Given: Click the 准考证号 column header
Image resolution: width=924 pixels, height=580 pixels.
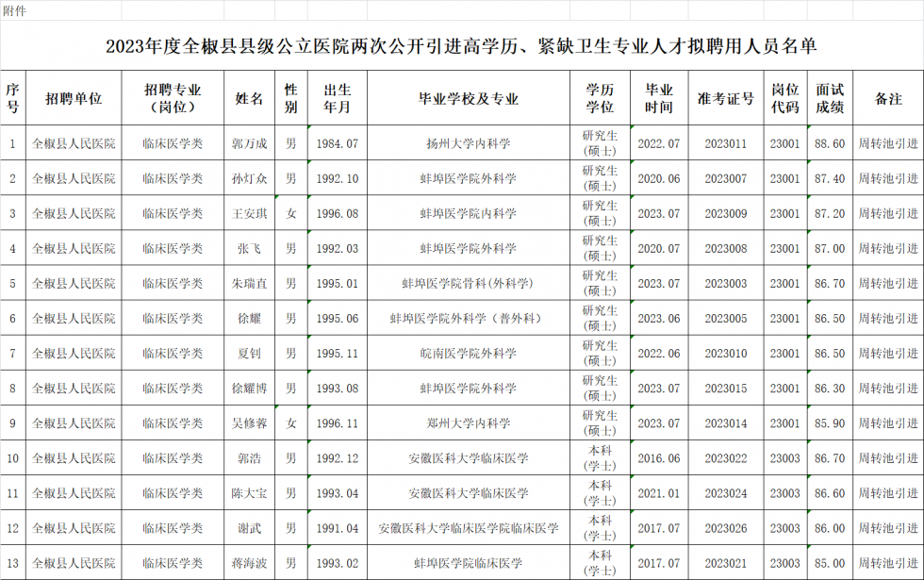Looking at the screenshot, I should point(726,98).
